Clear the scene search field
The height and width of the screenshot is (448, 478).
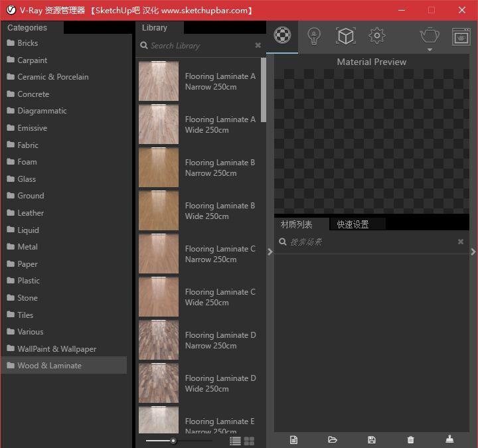tap(461, 242)
